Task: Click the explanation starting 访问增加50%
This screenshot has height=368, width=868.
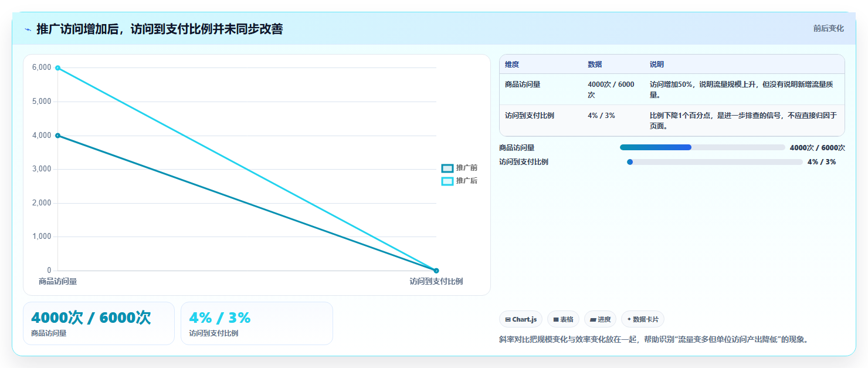Action: pyautogui.click(x=742, y=89)
